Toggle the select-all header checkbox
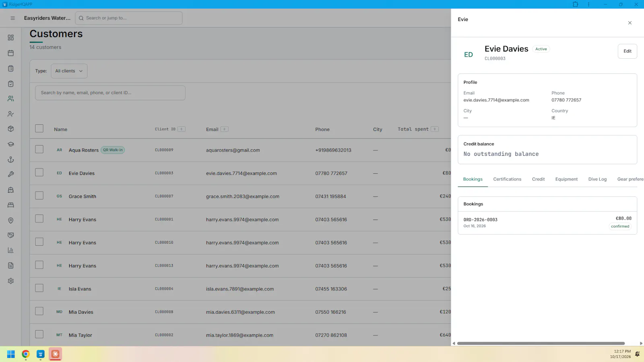 click(39, 128)
